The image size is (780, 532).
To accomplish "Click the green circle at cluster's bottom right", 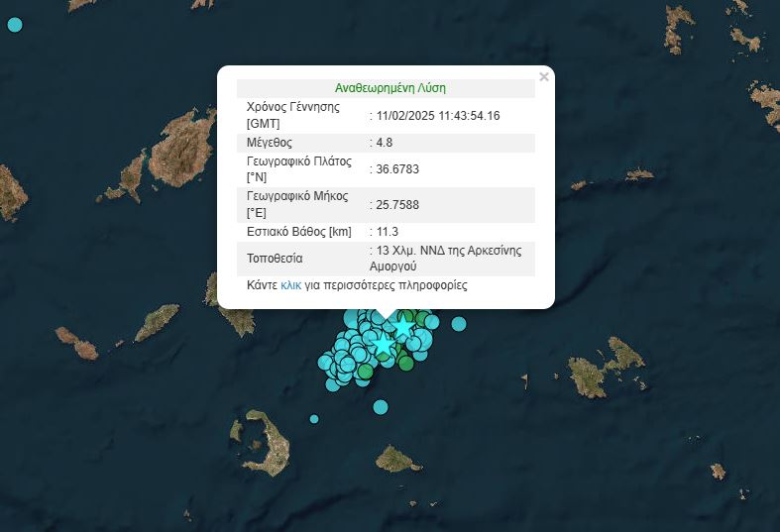I will (406, 363).
